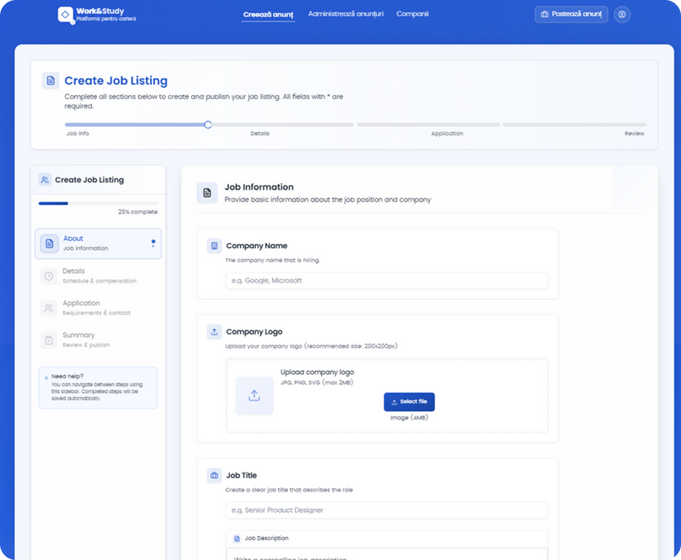Select the Summary sidebar step
681x560 pixels.
pyautogui.click(x=98, y=340)
